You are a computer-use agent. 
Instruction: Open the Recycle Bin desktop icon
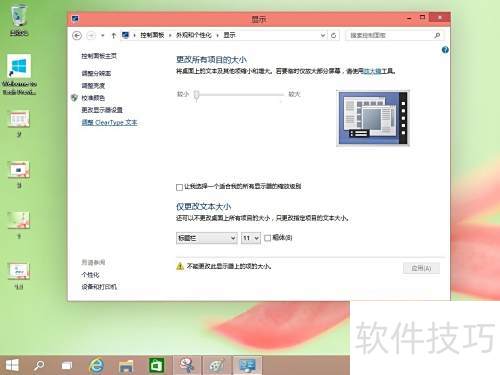[19, 20]
